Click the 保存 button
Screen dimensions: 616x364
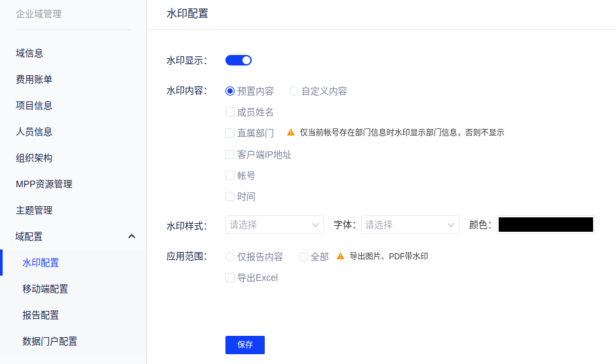(244, 345)
